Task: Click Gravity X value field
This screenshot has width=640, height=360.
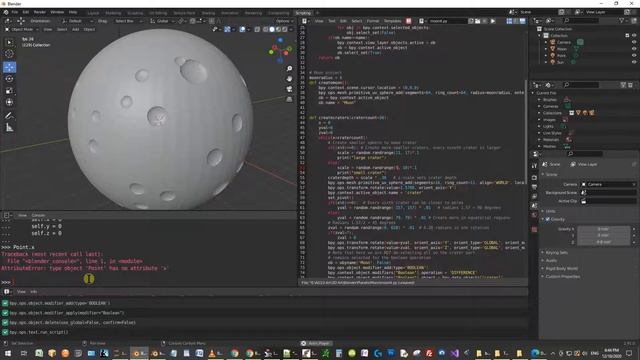Action: (x=603, y=229)
